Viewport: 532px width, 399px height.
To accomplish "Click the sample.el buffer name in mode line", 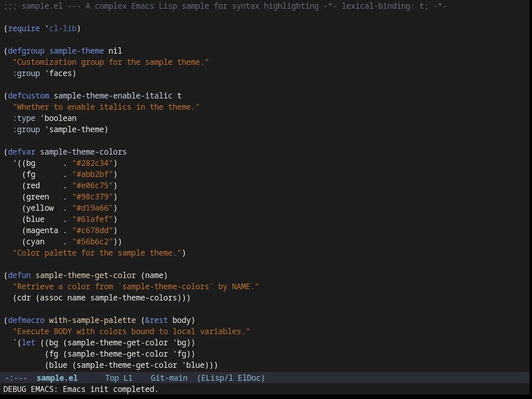I will [x=57, y=378].
